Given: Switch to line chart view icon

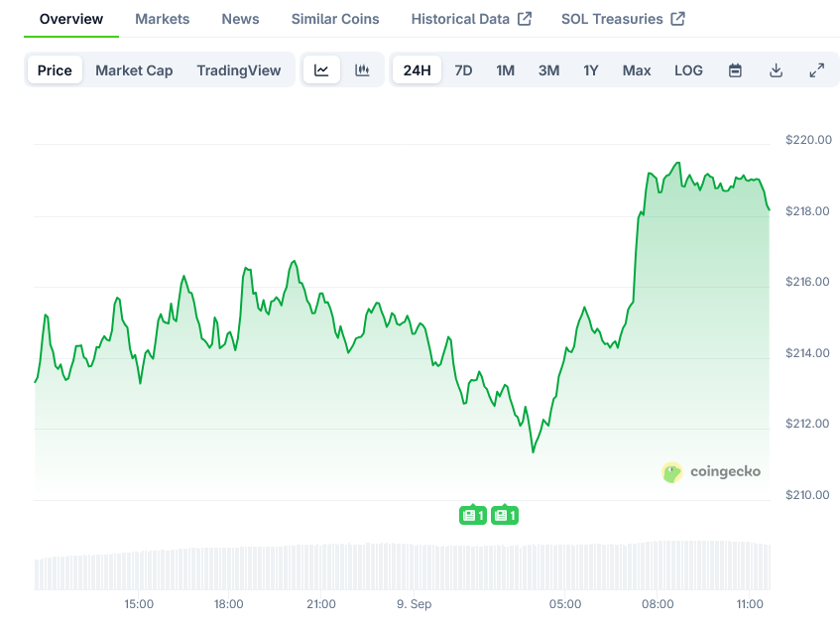Looking at the screenshot, I should [x=321, y=70].
